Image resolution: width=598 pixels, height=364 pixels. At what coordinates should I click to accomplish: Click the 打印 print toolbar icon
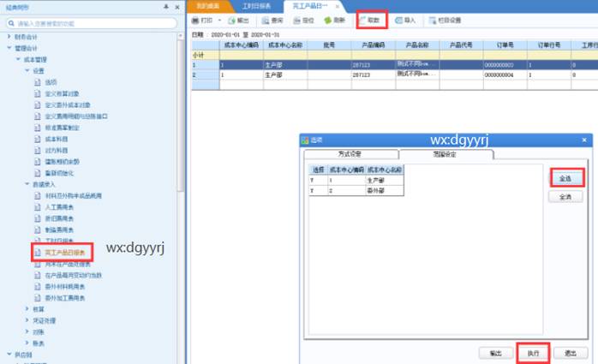pos(201,20)
